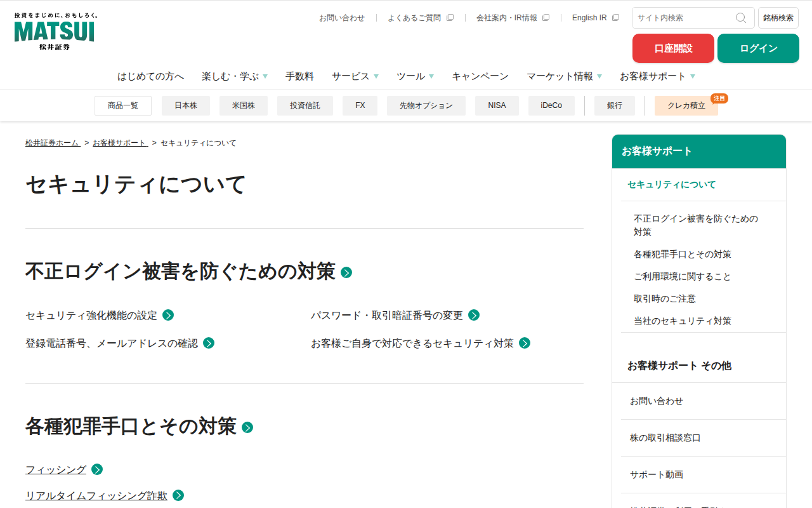Viewport: 812px width, 508px height.
Task: Click arrow icon beside リアルタイムフィッシング詐欺
Action: [178, 495]
